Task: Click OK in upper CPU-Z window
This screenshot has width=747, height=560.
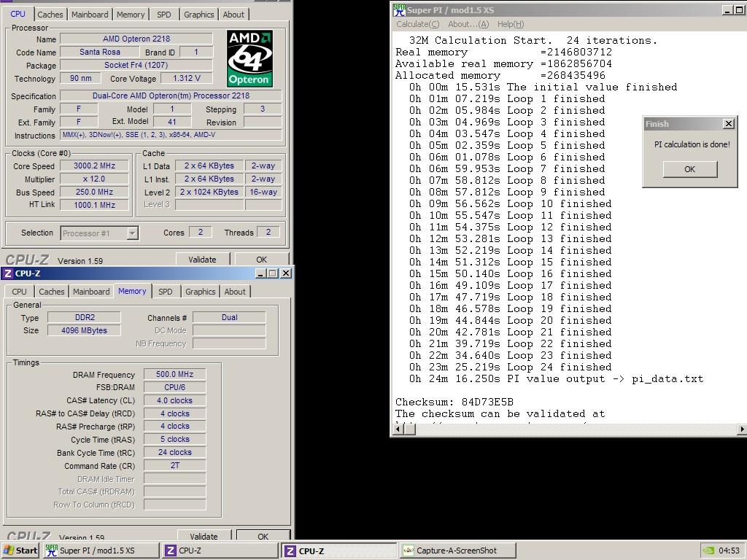Action: (x=262, y=260)
